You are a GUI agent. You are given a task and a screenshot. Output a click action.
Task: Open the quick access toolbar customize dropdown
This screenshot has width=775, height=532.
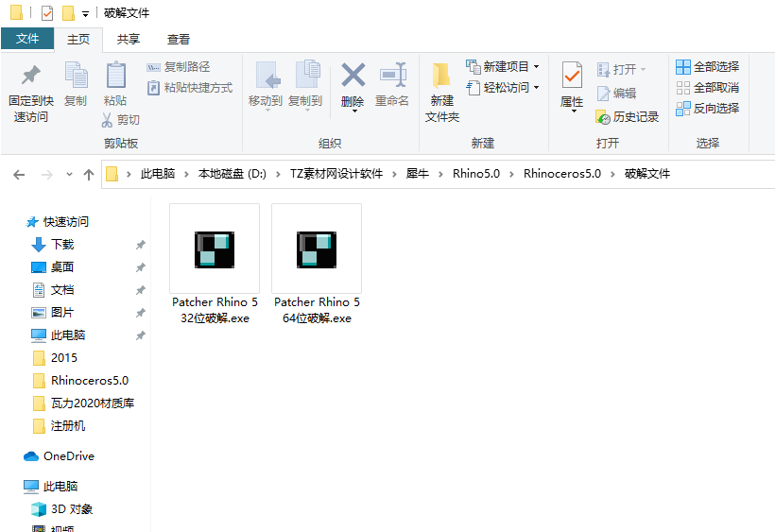pos(85,14)
